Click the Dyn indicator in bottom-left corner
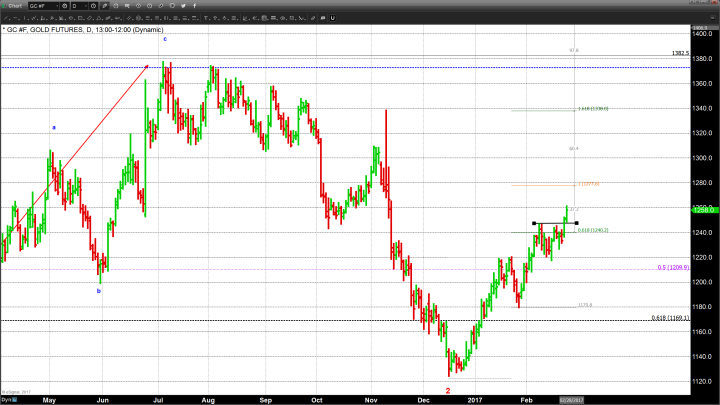Image resolution: width=720 pixels, height=405 pixels. click(8, 399)
